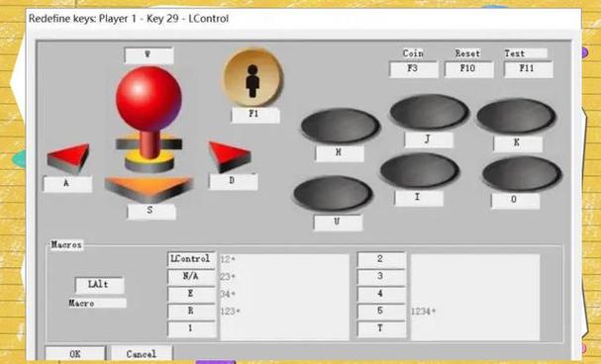Click the Cancel button

tap(142, 354)
